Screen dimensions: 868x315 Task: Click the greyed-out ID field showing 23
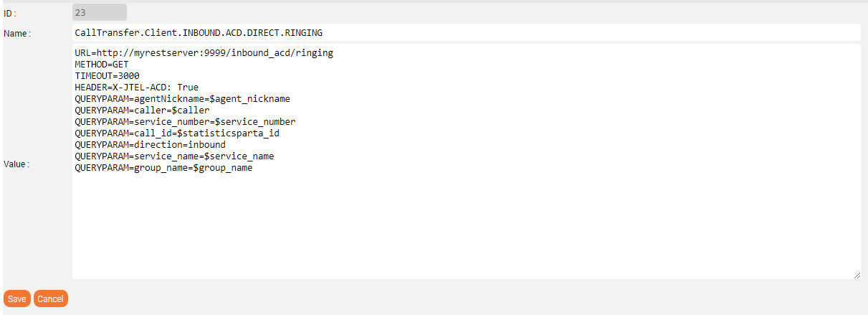pos(100,12)
